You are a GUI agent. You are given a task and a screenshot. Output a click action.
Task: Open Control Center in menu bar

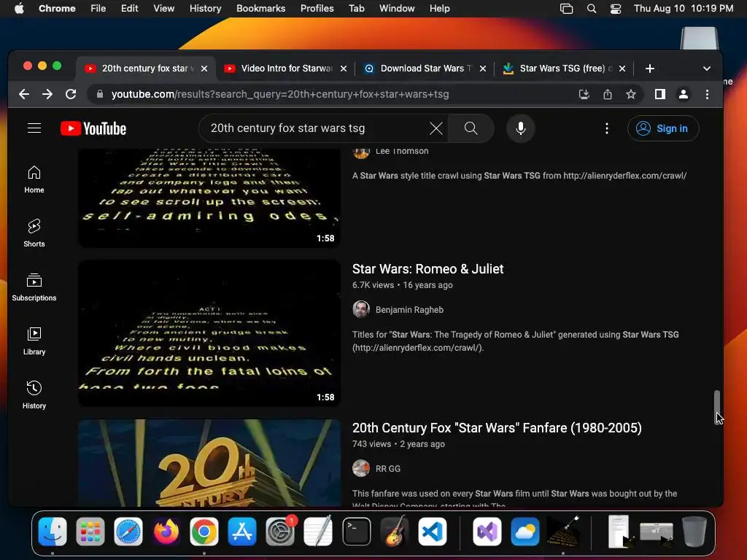click(616, 9)
